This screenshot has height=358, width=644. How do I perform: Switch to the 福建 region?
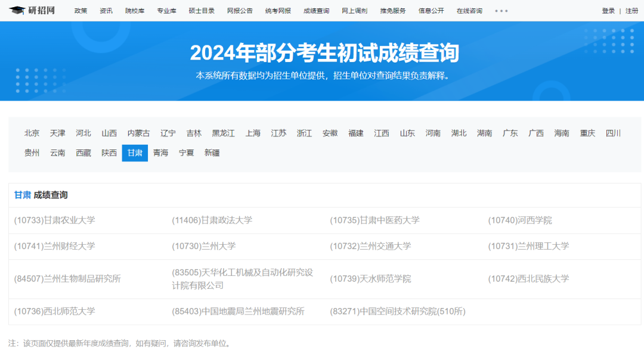click(x=355, y=133)
